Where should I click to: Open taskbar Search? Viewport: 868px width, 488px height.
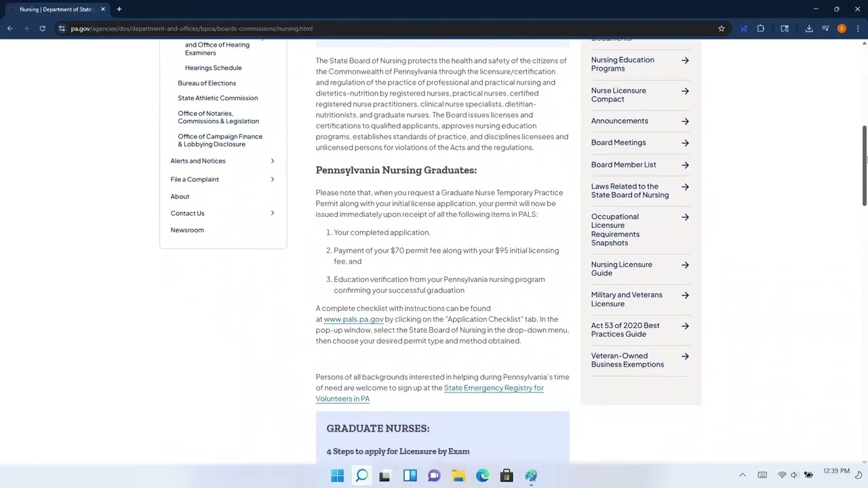coord(361,476)
